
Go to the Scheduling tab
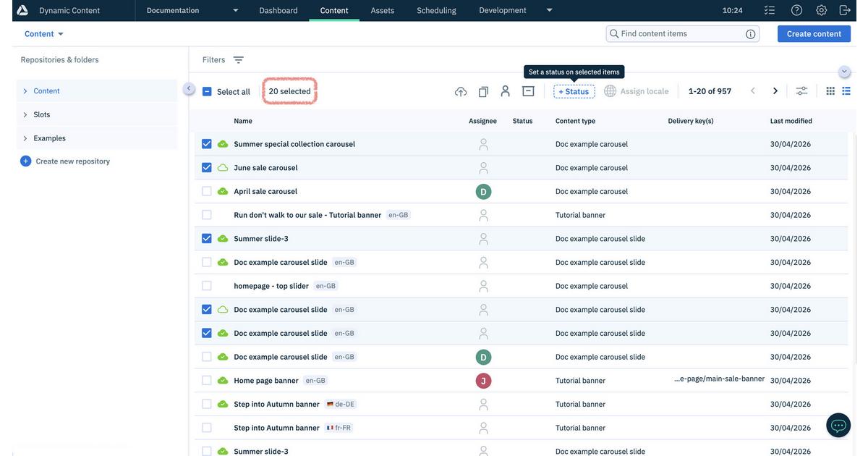coord(436,10)
